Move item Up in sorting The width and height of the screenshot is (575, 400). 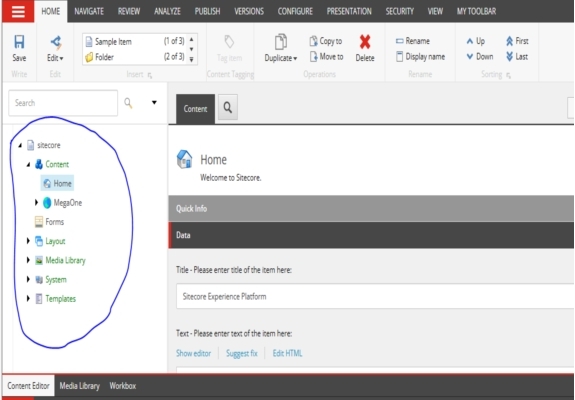click(x=475, y=41)
